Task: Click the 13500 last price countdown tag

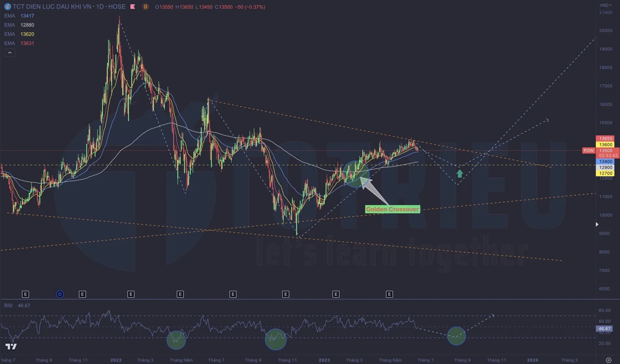Action: (608, 153)
